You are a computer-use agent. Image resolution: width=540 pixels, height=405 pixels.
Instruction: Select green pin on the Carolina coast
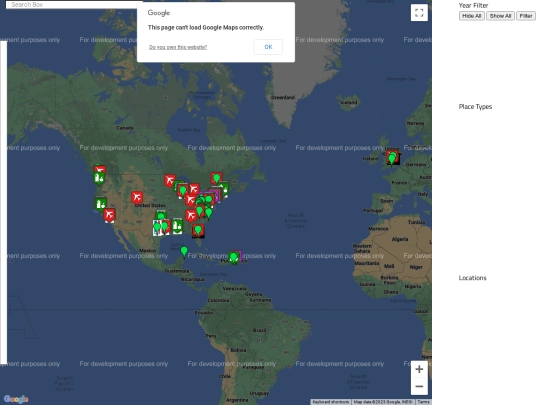pos(209,212)
